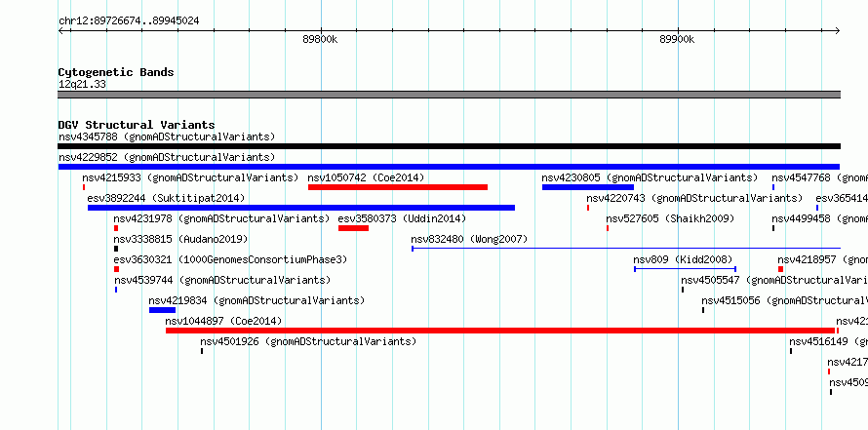Click the 12q21.33 band label
Image resolution: width=868 pixels, height=430 pixels.
[82, 84]
